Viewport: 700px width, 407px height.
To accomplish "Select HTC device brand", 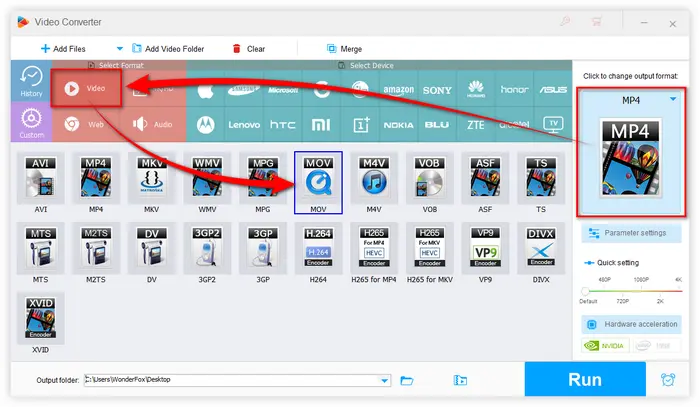I will (x=283, y=125).
